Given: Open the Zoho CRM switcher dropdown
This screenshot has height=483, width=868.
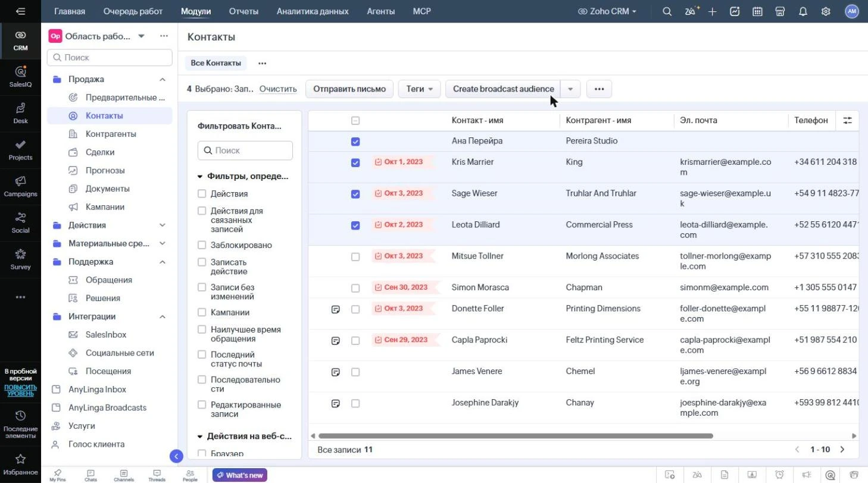Looking at the screenshot, I should (607, 11).
